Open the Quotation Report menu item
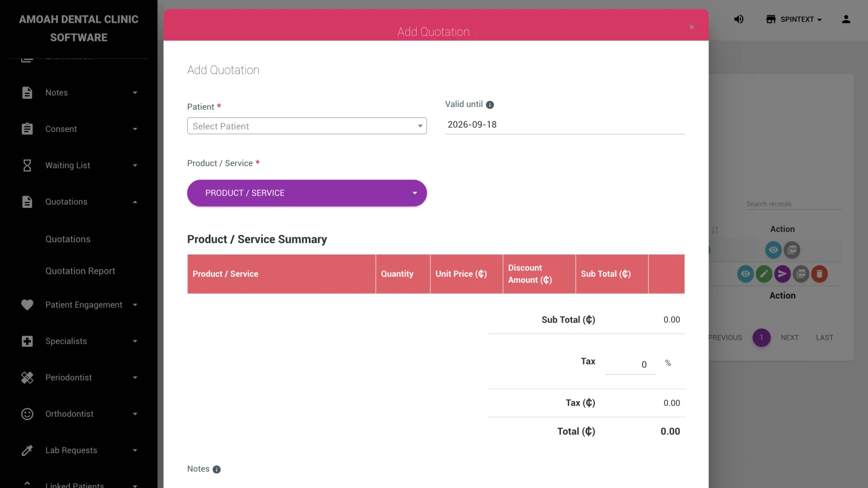Viewport: 868px width, 488px height. 80,271
